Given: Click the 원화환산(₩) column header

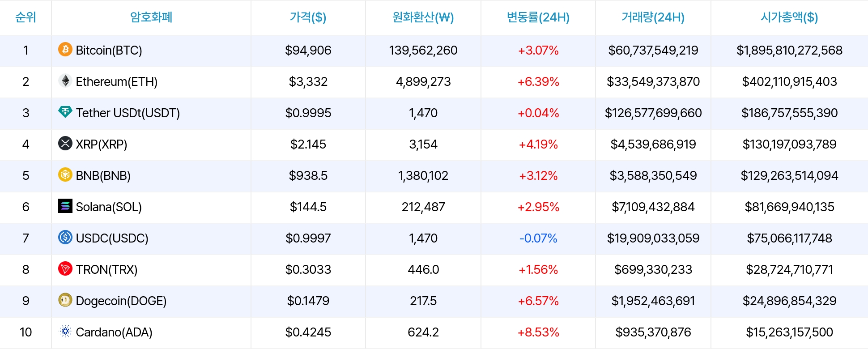Looking at the screenshot, I should [423, 17].
